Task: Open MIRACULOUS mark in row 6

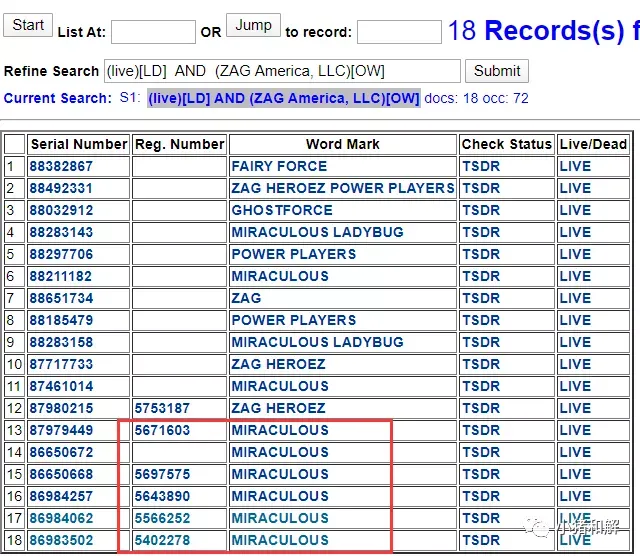Action: 280,276
